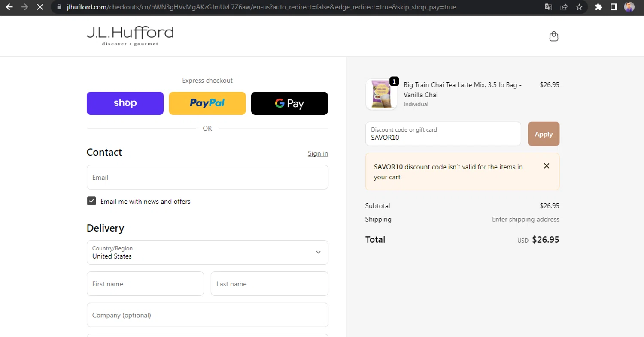Click the First name field
This screenshot has height=337, width=644.
pyautogui.click(x=145, y=283)
